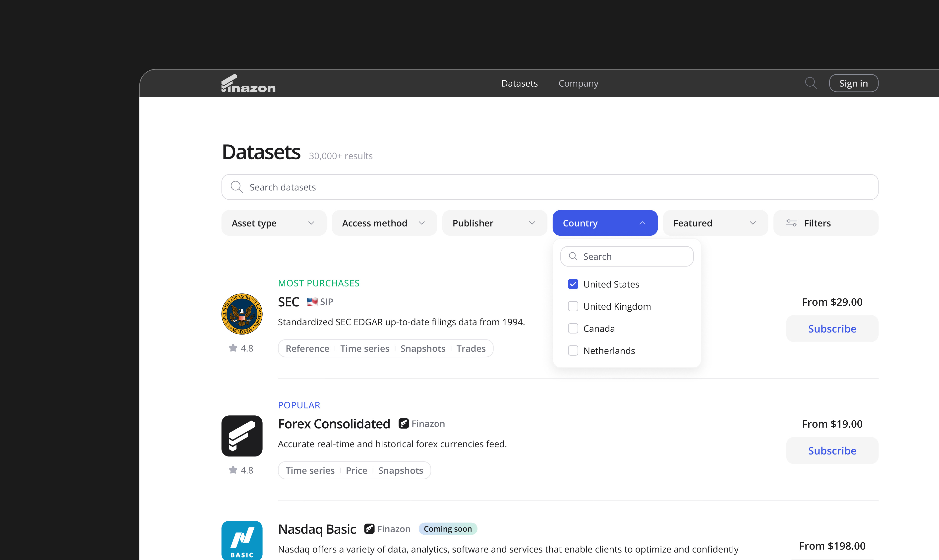This screenshot has height=560, width=939.
Task: Open the search icon in the top bar
Action: tap(811, 83)
